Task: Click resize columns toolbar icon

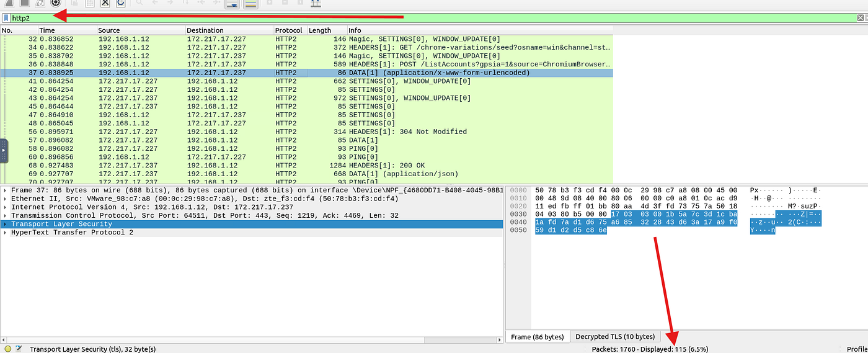Action: 316,3
